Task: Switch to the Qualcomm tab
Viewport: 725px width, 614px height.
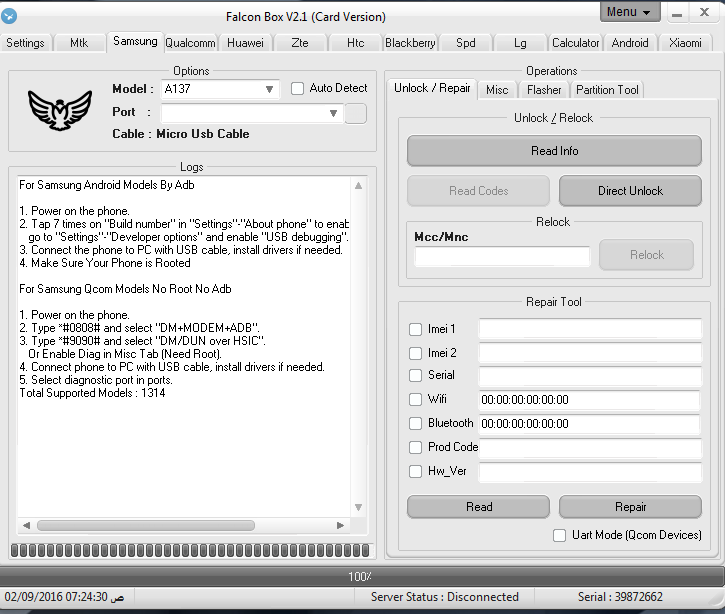Action: click(190, 43)
